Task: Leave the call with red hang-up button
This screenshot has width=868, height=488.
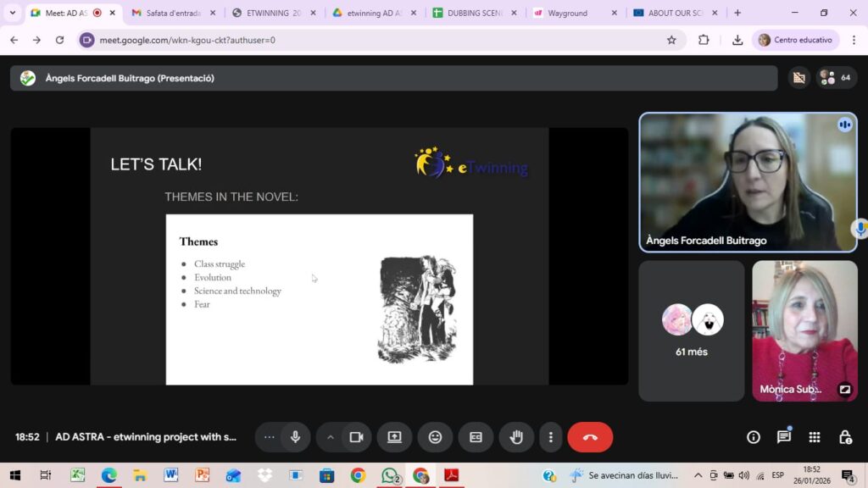Action: 590,437
